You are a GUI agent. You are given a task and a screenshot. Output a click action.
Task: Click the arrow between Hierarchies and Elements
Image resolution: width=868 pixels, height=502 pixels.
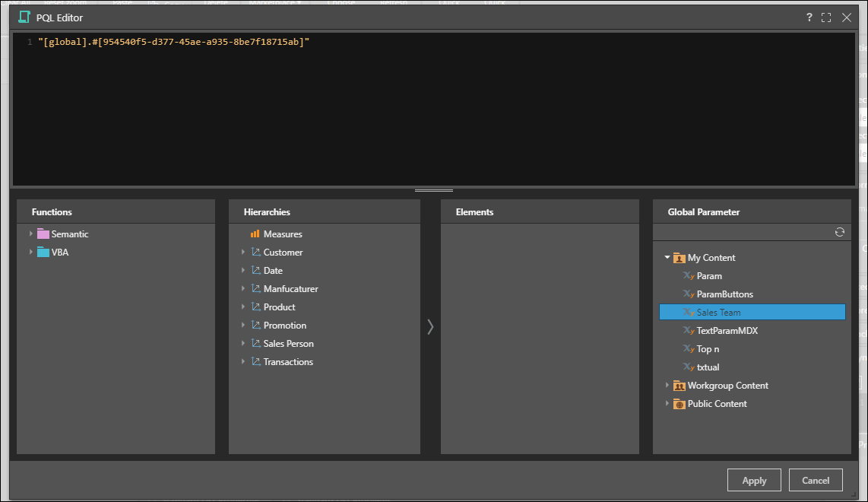[x=430, y=326]
